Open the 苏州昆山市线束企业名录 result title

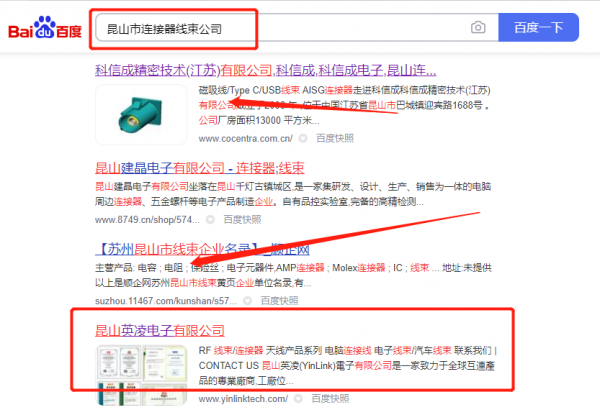[200, 248]
